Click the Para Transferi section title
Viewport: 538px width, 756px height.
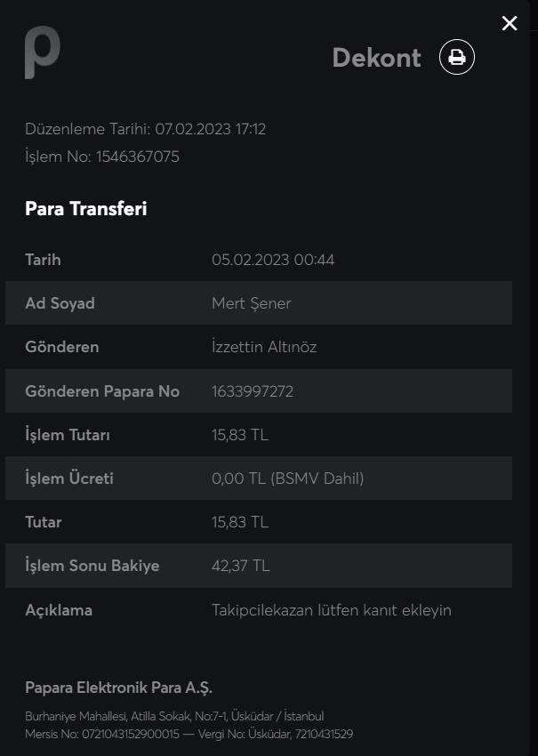coord(85,209)
